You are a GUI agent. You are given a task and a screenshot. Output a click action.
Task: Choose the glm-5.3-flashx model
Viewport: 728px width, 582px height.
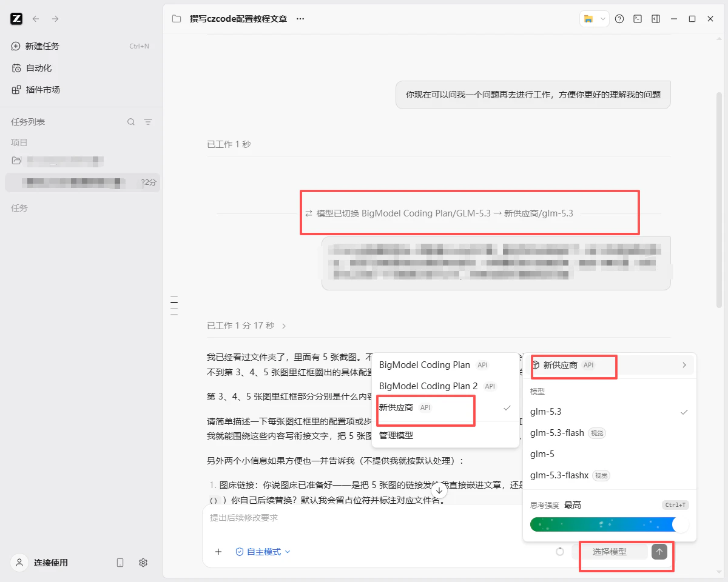[610, 475]
